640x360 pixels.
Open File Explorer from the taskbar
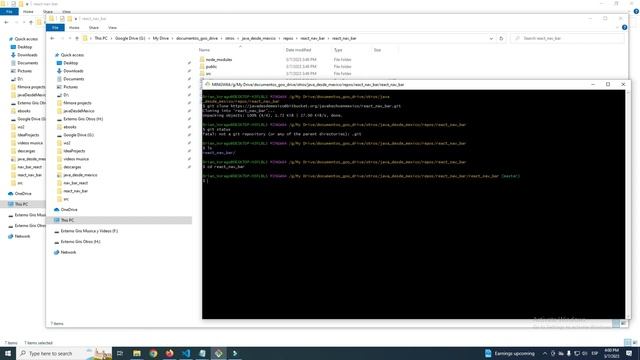coord(137,353)
